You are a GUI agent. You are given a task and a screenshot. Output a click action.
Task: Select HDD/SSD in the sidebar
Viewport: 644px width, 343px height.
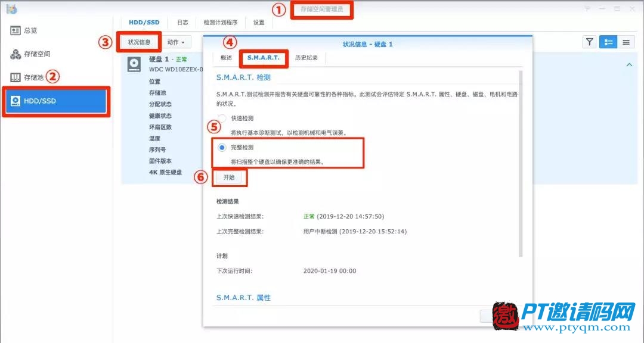pos(56,101)
